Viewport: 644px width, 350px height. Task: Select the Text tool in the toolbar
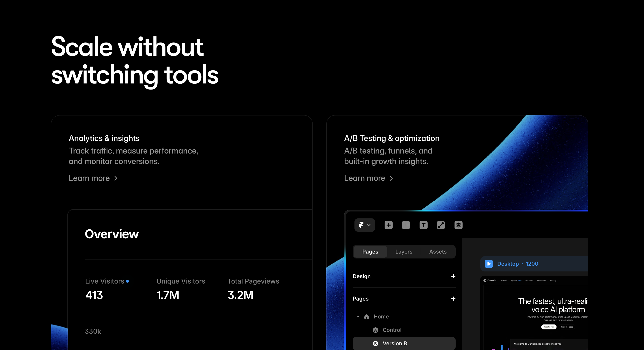[423, 225]
